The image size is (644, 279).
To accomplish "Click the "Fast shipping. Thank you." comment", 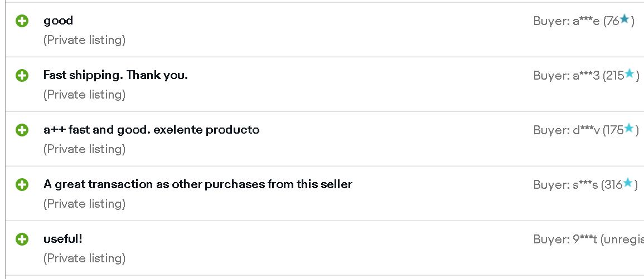I will tap(115, 75).
